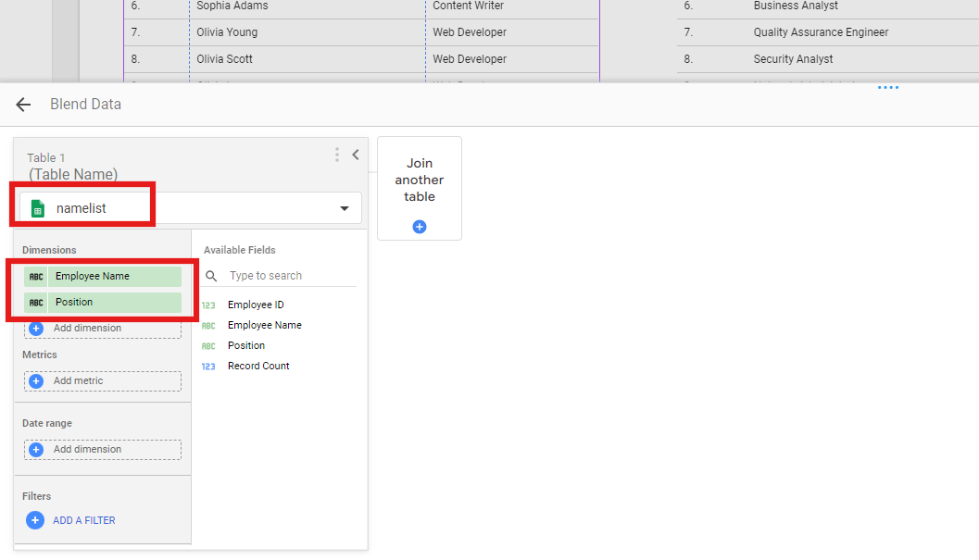This screenshot has width=979, height=560.
Task: Click the ABC type icon on Position dimension
Action: pos(36,302)
